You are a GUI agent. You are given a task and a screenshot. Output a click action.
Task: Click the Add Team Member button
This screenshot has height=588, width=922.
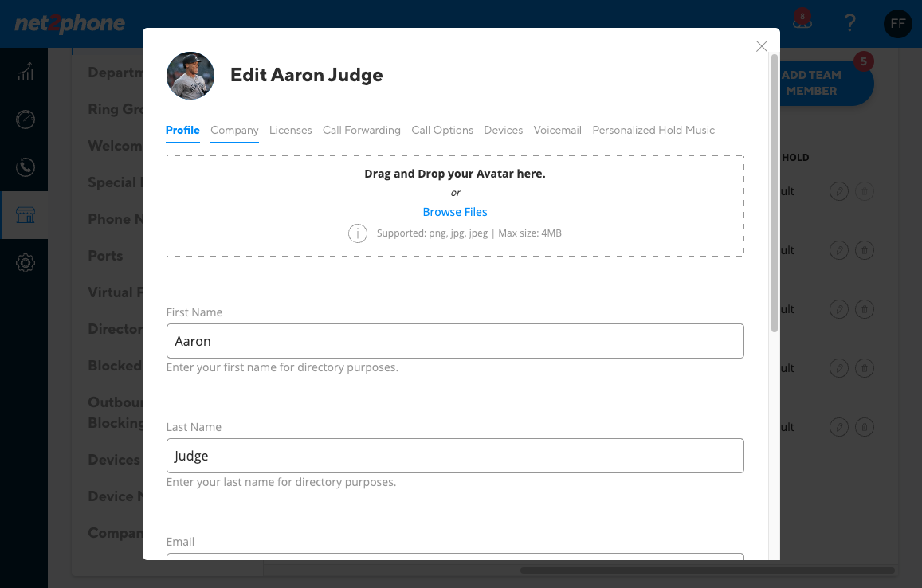826,83
